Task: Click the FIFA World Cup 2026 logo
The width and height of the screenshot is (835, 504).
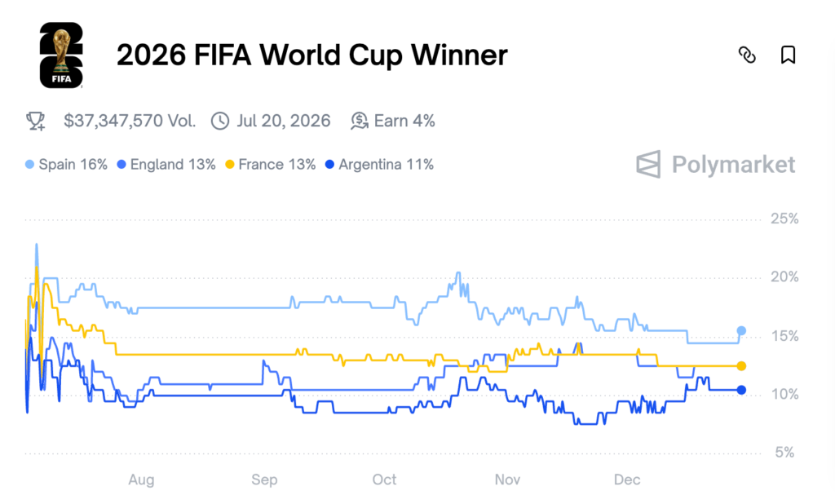Action: [61, 55]
